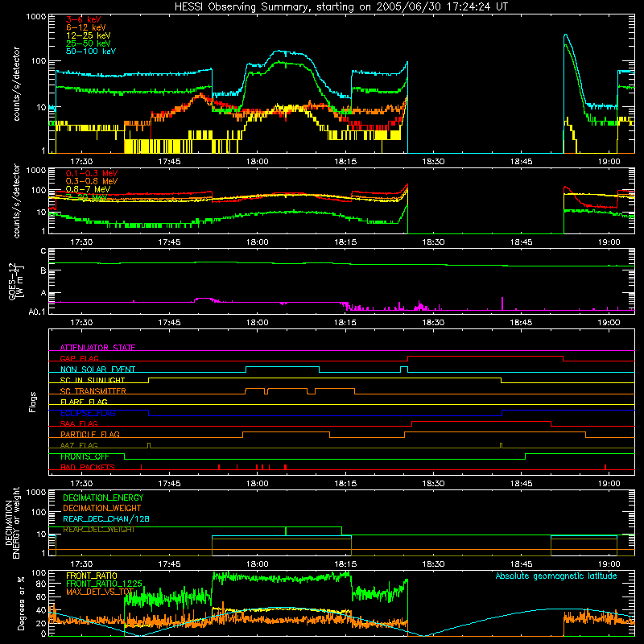The image size is (644, 644).
Task: Click the SAA_FLAG label
Action: pos(79,423)
